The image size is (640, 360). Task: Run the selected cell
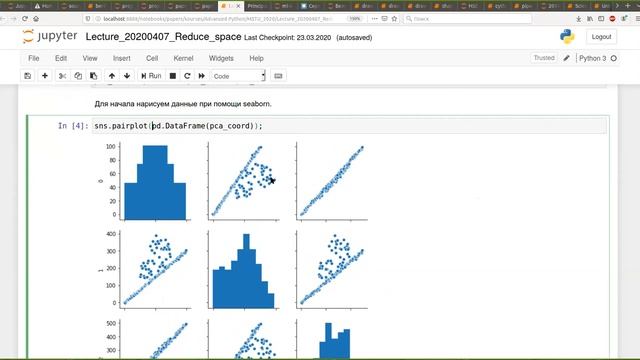pos(151,76)
